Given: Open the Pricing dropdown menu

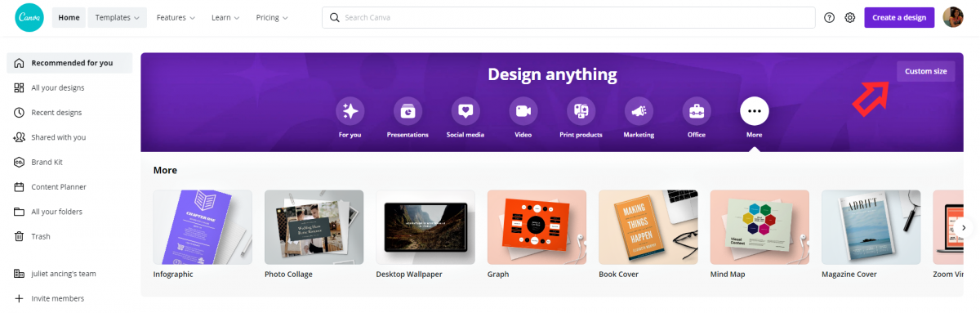Looking at the screenshot, I should click(x=272, y=17).
